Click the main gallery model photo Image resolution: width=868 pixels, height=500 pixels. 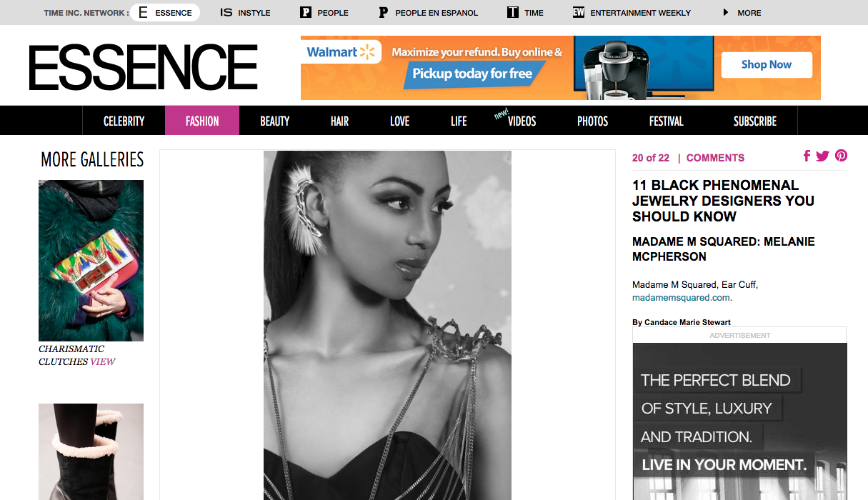[387, 325]
